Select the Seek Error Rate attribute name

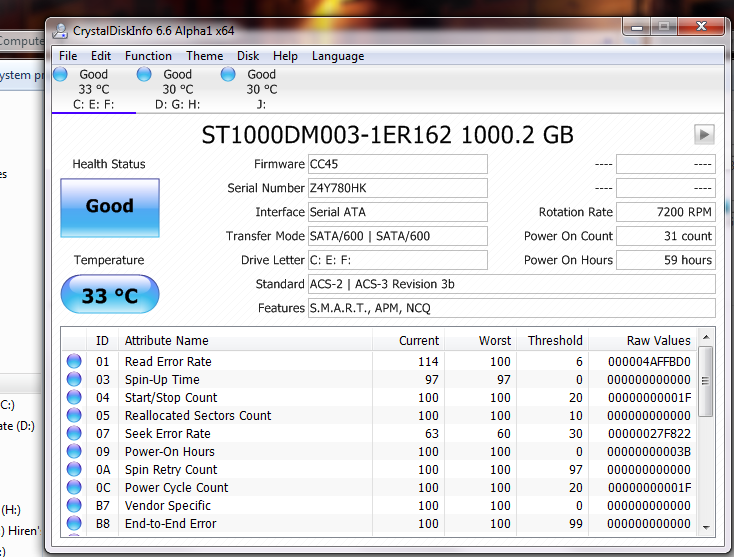(168, 433)
